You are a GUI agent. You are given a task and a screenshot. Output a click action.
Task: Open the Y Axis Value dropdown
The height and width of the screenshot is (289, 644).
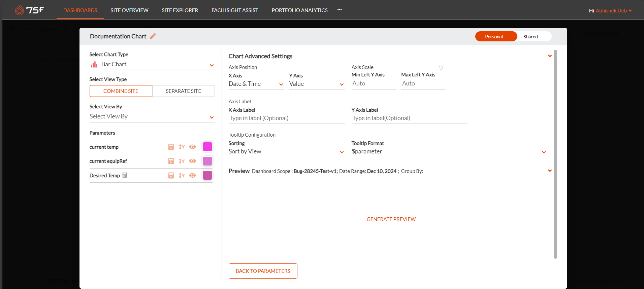pos(317,84)
